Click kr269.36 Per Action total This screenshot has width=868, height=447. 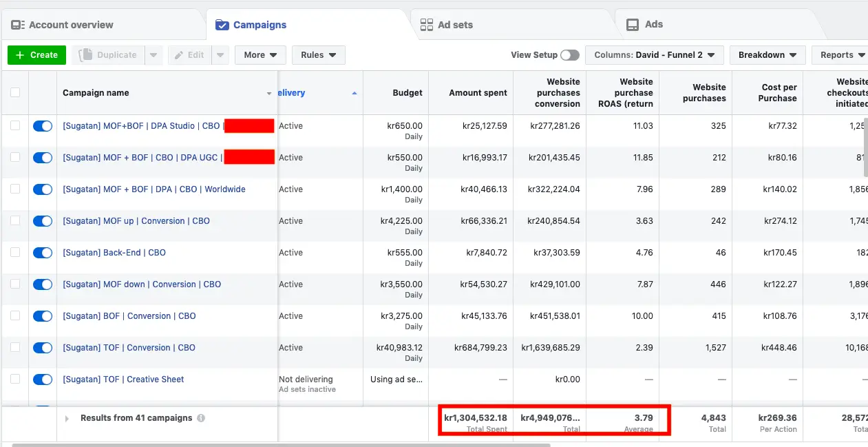click(x=777, y=418)
